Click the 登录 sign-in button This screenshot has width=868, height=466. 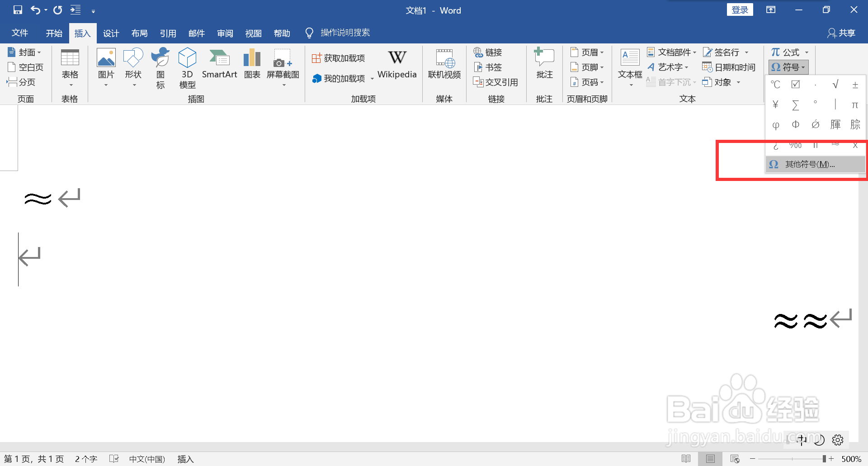click(x=740, y=9)
